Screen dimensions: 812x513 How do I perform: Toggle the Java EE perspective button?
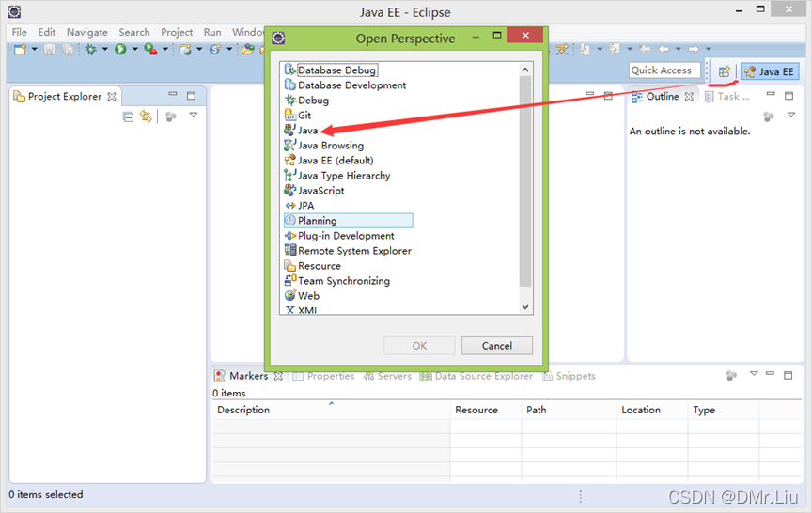pyautogui.click(x=770, y=71)
